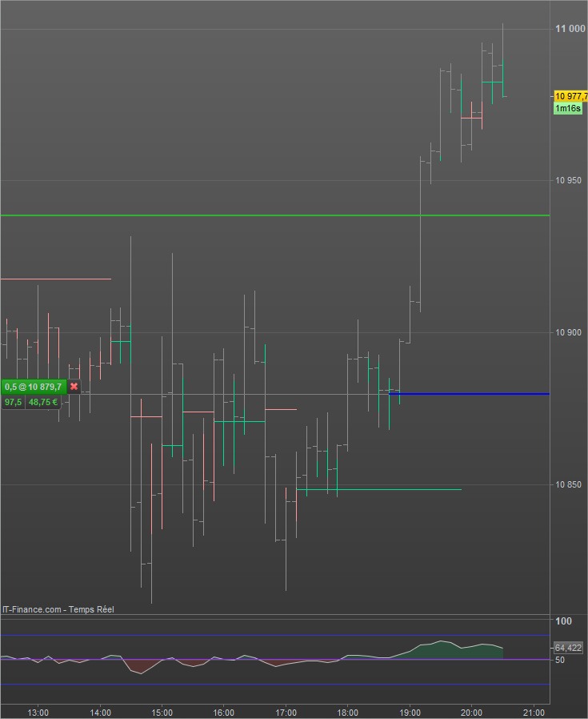Close the 0,5 @ 10 879,7 position with red X
588x719 pixels.
click(74, 387)
